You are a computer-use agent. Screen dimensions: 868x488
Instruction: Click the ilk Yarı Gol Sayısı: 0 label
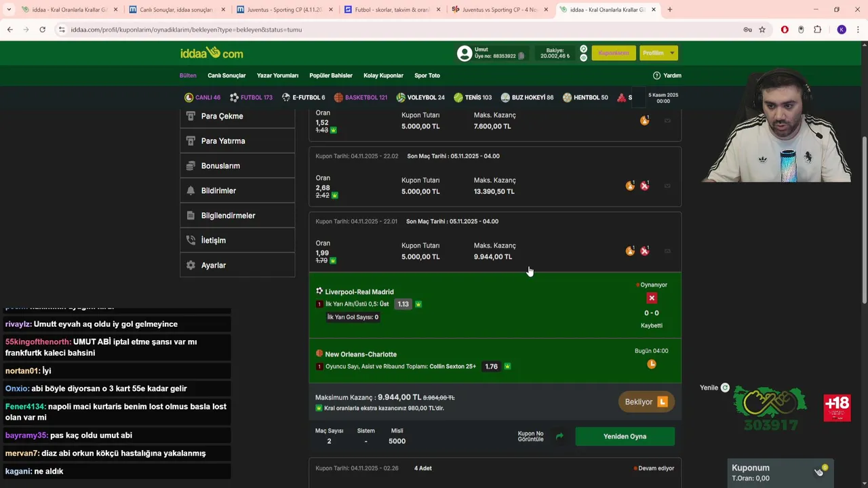point(353,317)
